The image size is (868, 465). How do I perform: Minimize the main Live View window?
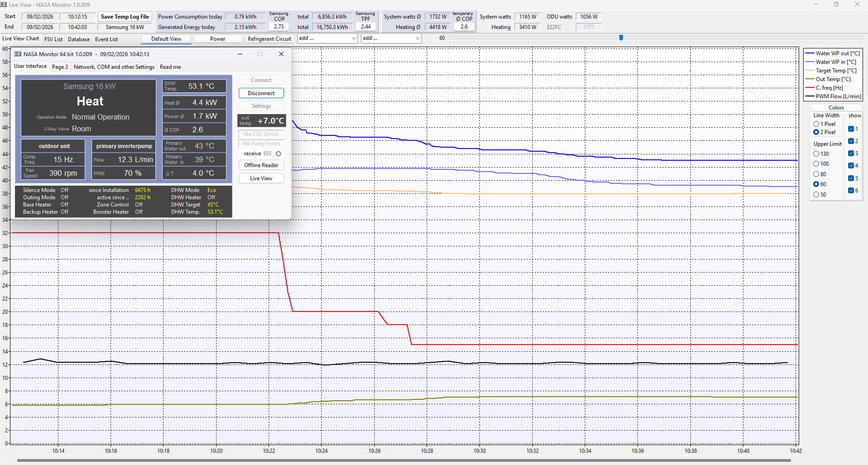pos(815,5)
